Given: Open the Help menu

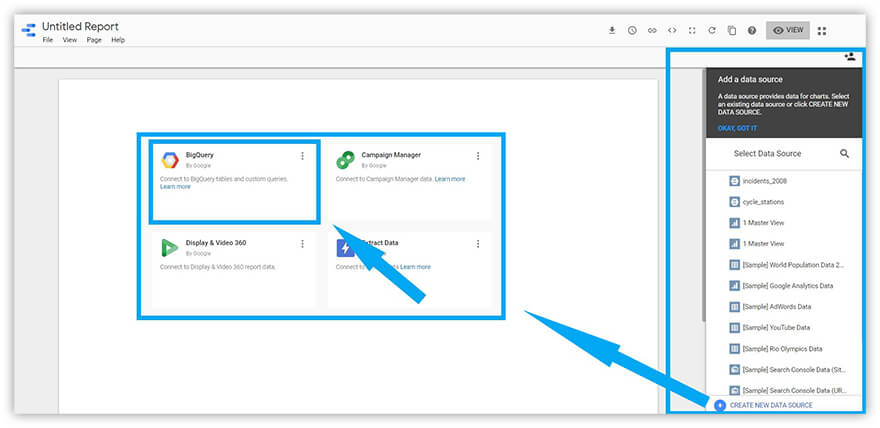Looking at the screenshot, I should (x=118, y=40).
